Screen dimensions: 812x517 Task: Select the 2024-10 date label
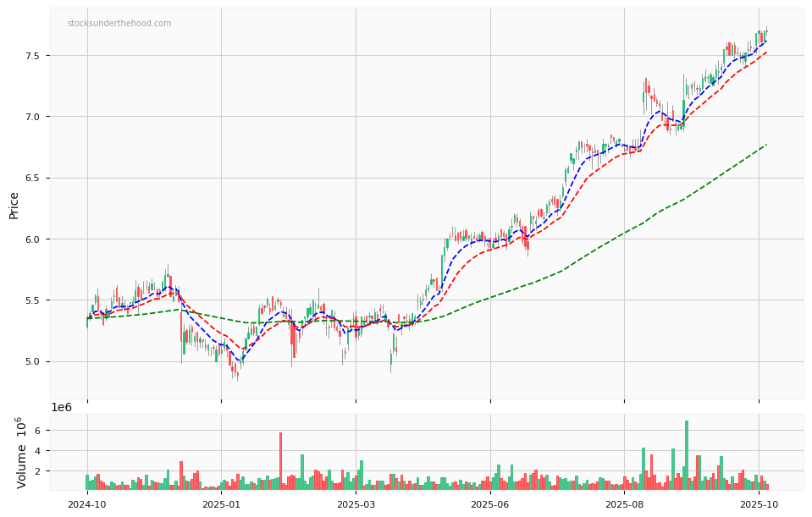(86, 504)
